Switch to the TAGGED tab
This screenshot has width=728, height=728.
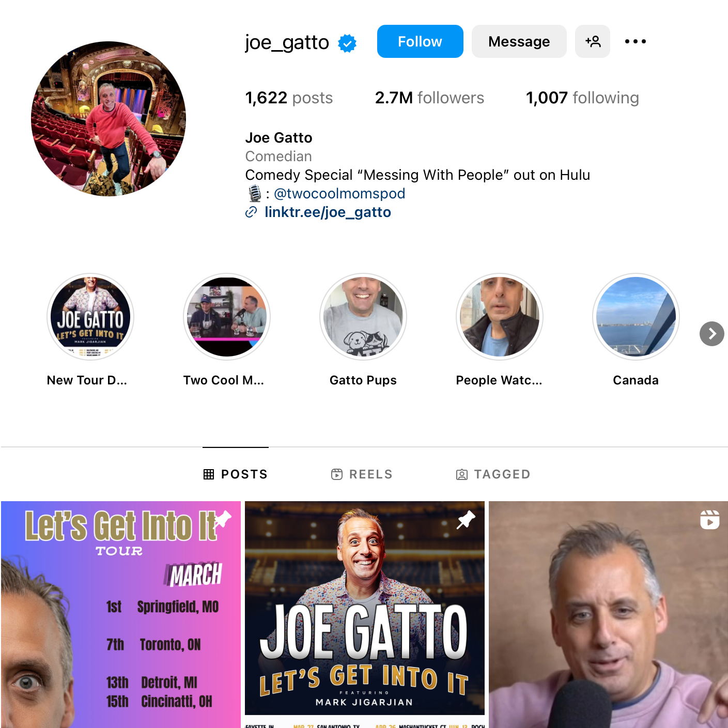(x=493, y=474)
